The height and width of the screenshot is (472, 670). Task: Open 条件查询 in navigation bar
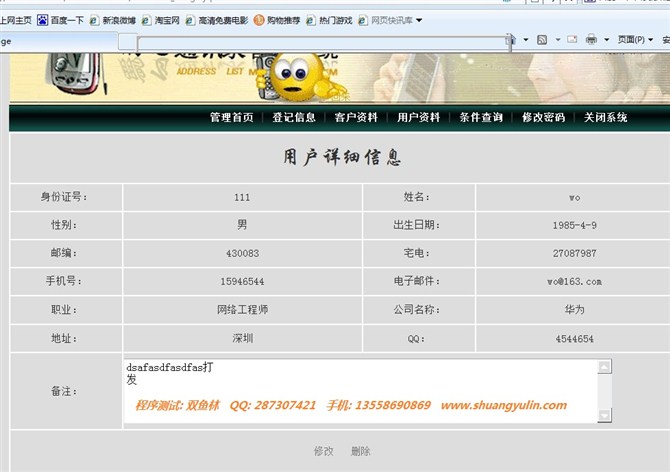[x=481, y=117]
